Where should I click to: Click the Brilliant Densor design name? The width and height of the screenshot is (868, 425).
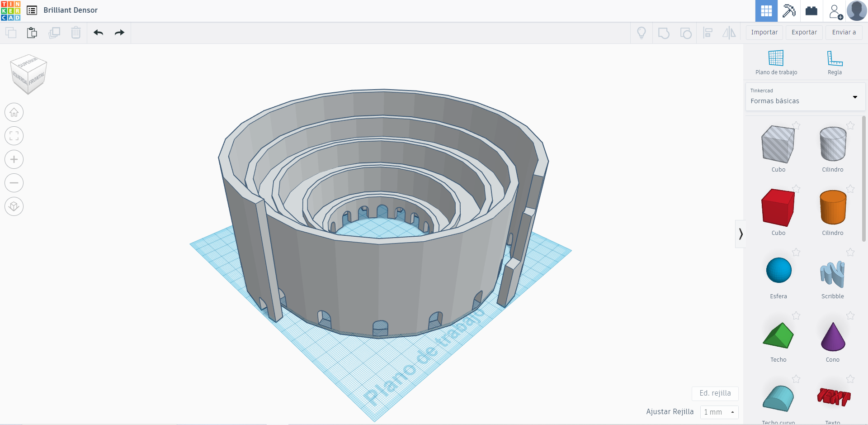pyautogui.click(x=71, y=10)
